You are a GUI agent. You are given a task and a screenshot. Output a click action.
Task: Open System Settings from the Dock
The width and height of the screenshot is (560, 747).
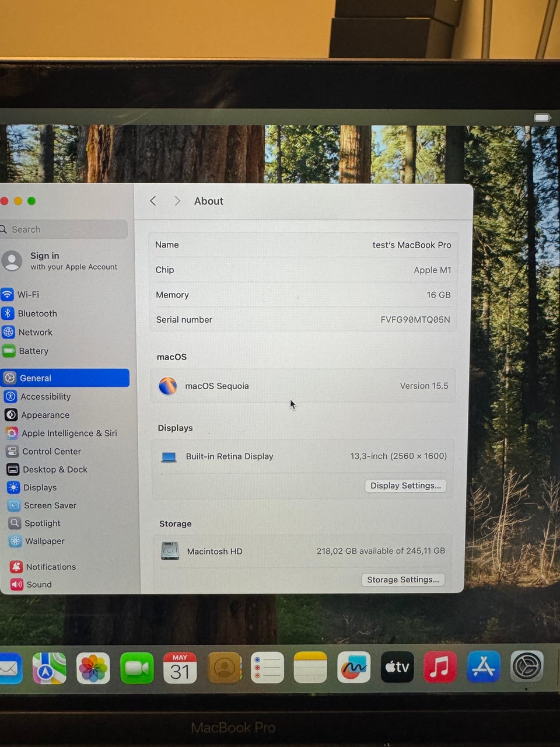[527, 666]
